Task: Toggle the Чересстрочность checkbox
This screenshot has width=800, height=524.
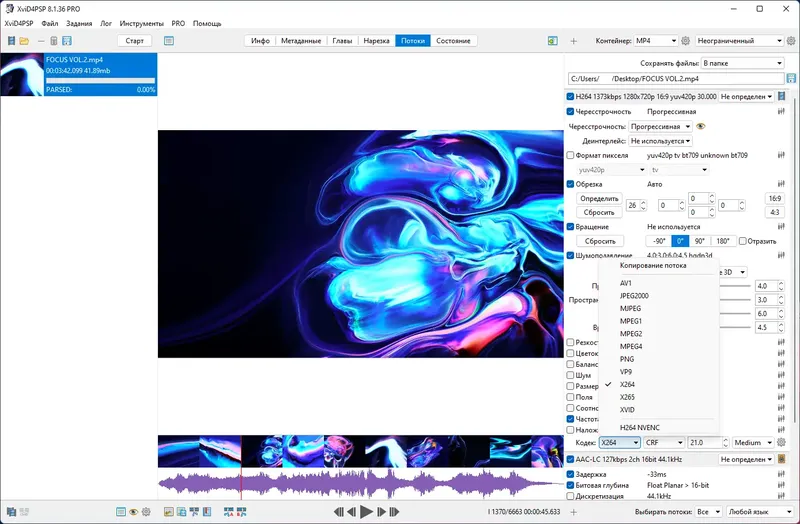Action: [x=570, y=111]
